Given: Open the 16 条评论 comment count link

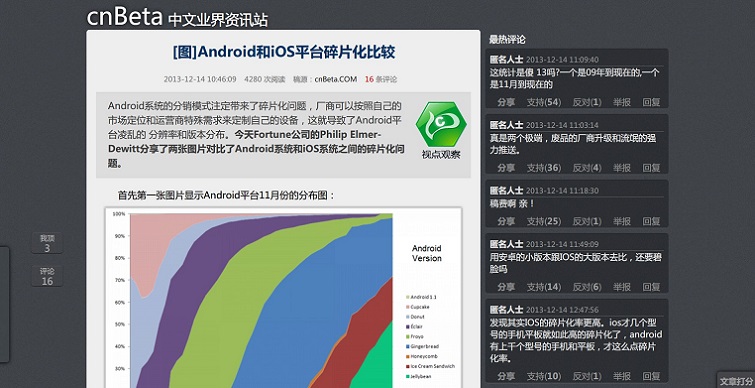Looking at the screenshot, I should coord(380,79).
